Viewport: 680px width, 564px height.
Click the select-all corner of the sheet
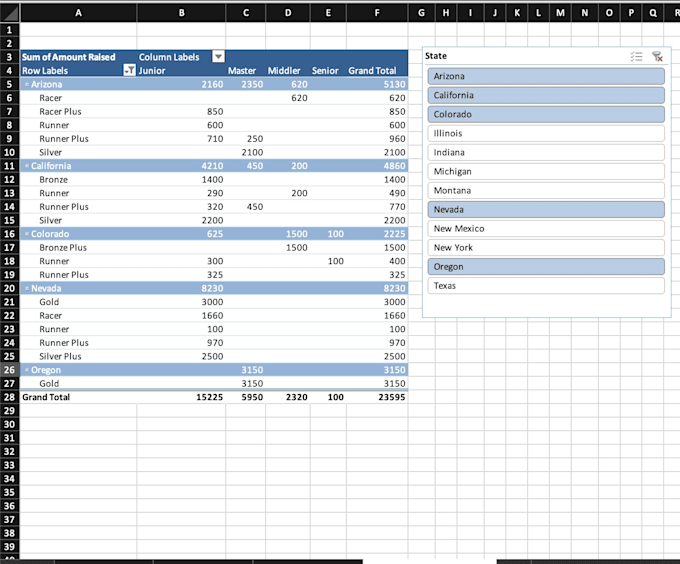(x=10, y=13)
